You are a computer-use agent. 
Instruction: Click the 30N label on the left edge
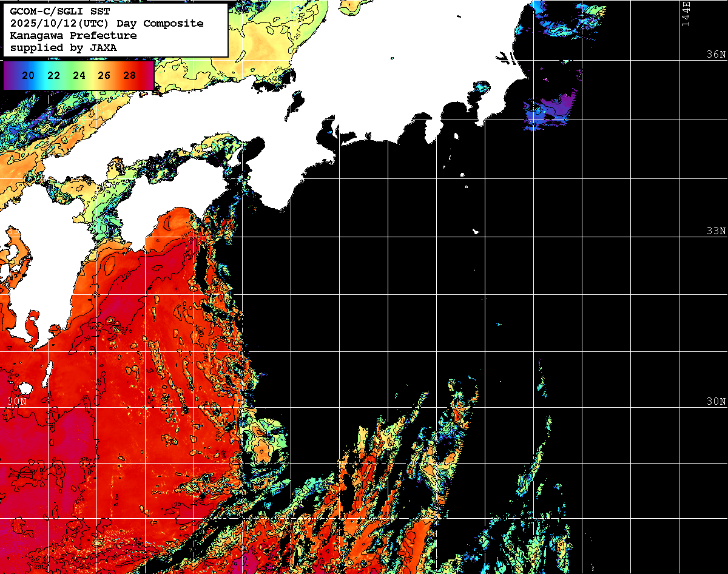[x=17, y=401]
